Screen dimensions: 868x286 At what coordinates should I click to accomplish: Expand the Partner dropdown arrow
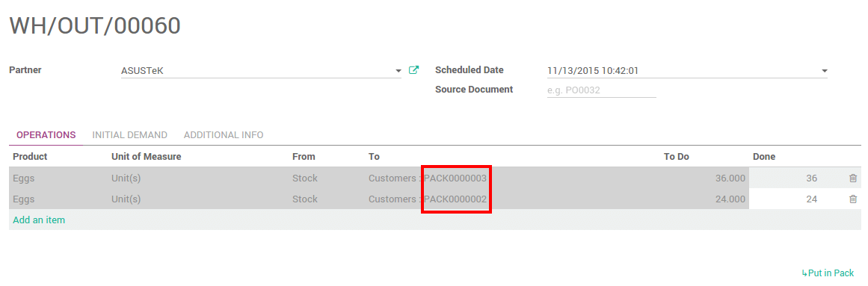(x=398, y=71)
